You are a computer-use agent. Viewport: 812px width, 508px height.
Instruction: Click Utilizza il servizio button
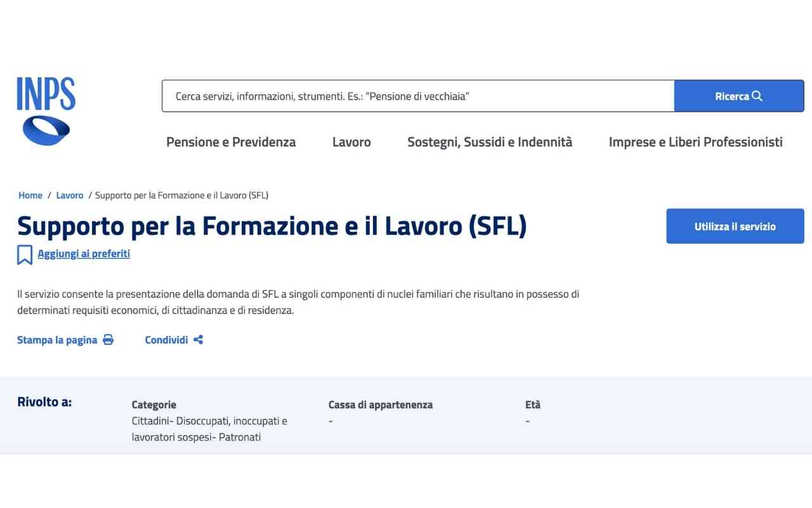735,226
